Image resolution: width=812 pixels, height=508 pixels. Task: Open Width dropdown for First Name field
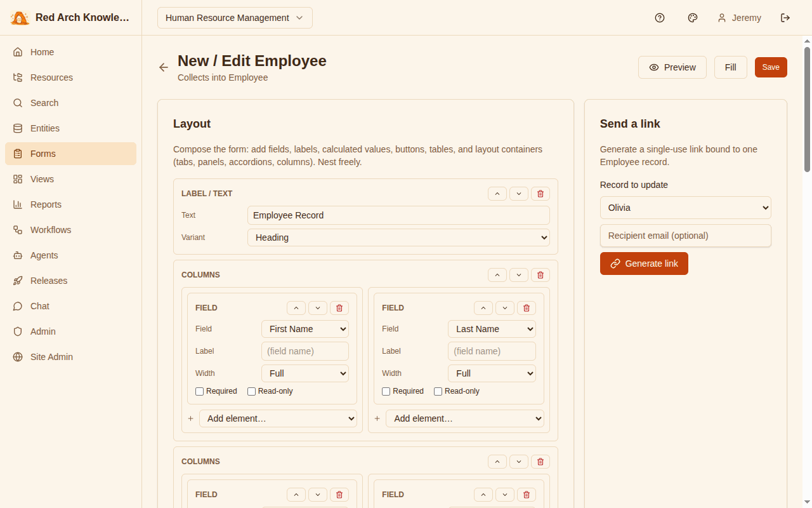point(305,373)
